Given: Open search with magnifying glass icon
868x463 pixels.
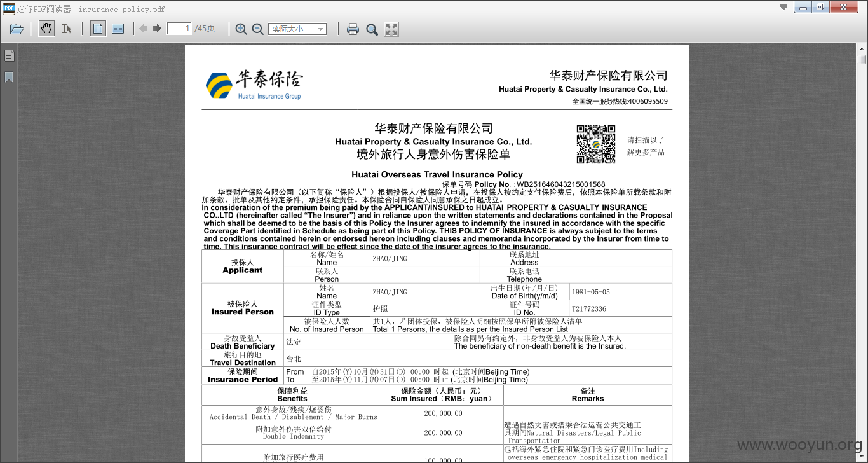Looking at the screenshot, I should (x=372, y=29).
